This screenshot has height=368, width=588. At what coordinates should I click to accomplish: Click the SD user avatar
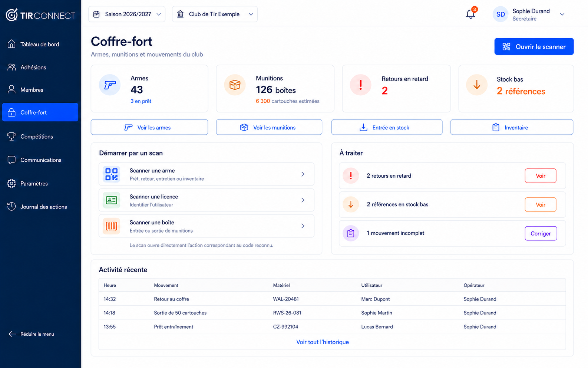pyautogui.click(x=501, y=14)
